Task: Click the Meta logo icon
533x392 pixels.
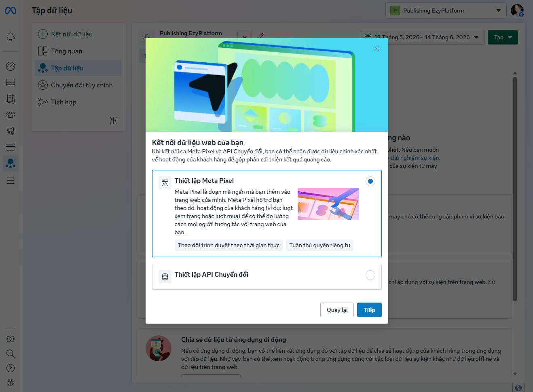Action: pyautogui.click(x=11, y=11)
